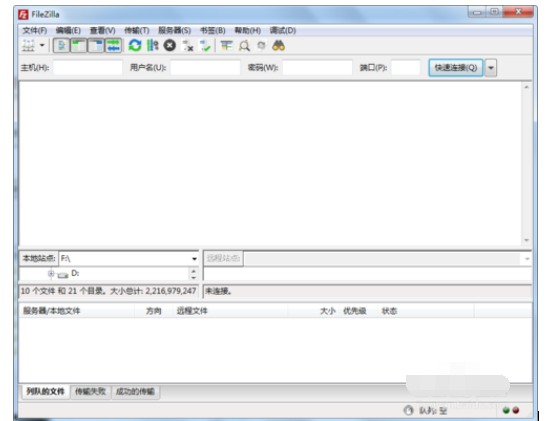This screenshot has width=558, height=421.
Task: Open the 本地站点 path dropdown
Action: pyautogui.click(x=194, y=259)
